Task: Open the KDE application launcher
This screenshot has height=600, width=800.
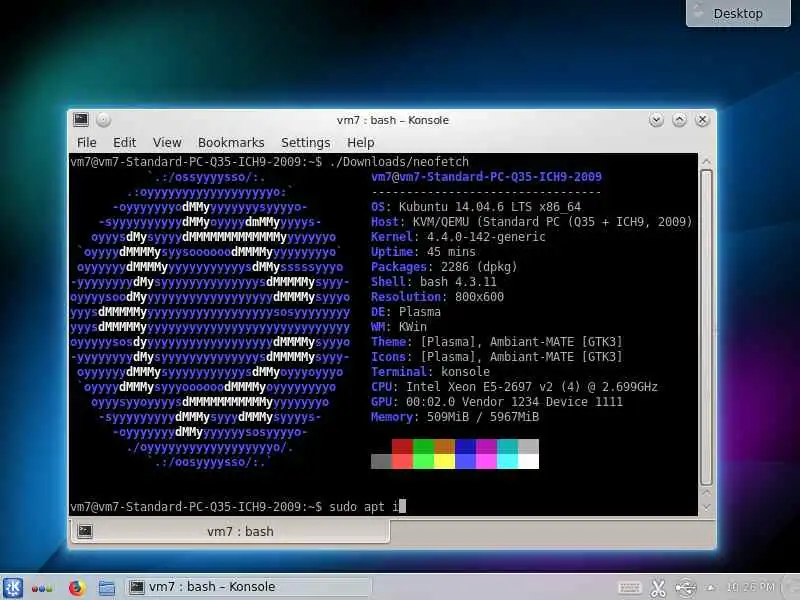Action: (12, 587)
